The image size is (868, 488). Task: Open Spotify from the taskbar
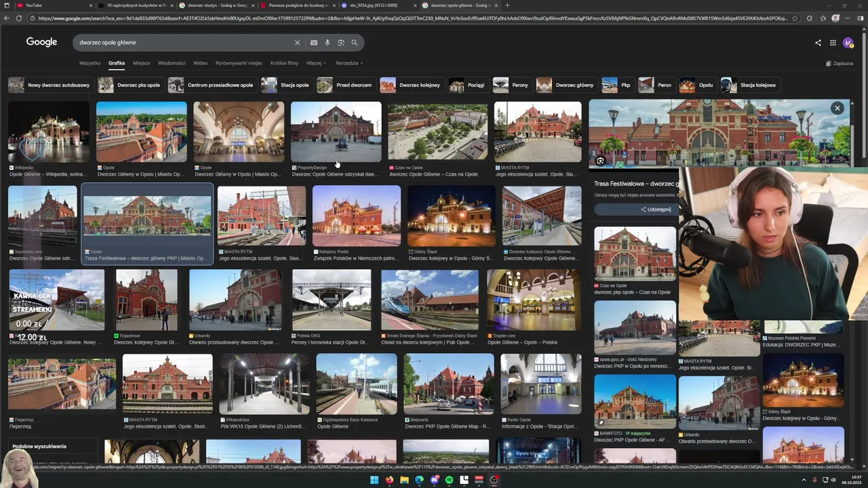point(449,480)
